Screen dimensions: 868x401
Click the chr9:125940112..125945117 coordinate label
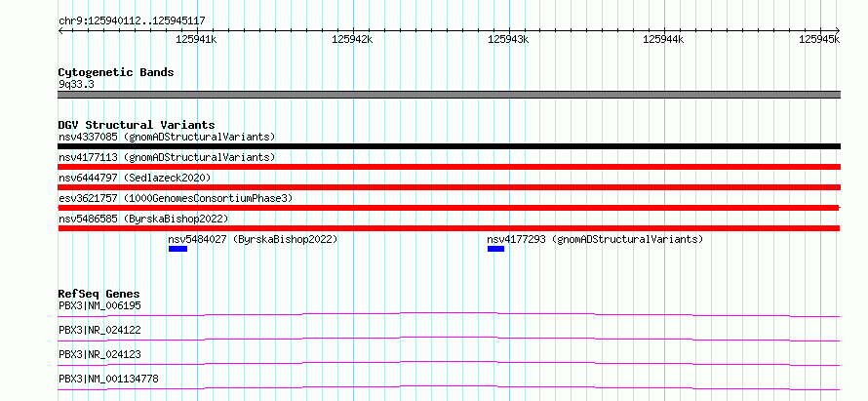tap(132, 21)
